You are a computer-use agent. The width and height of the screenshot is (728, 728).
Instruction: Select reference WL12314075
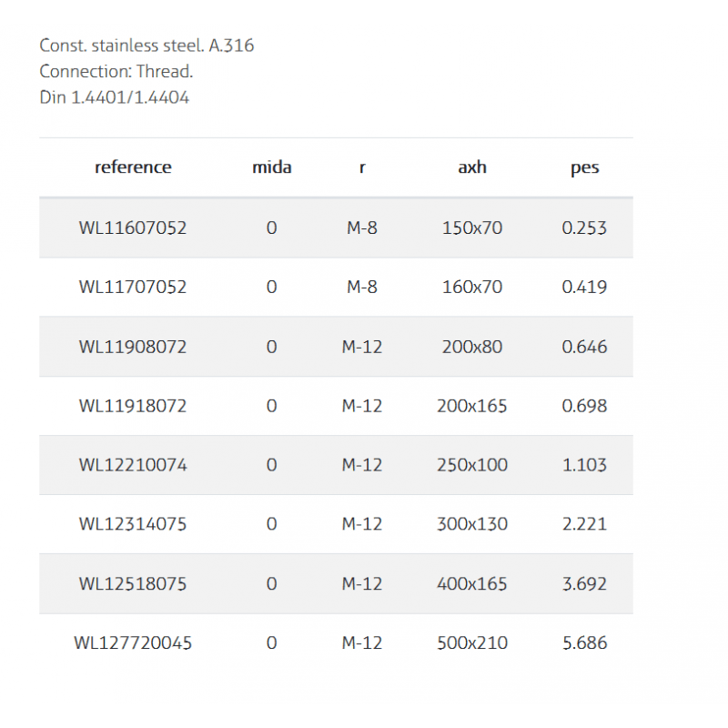(x=133, y=524)
